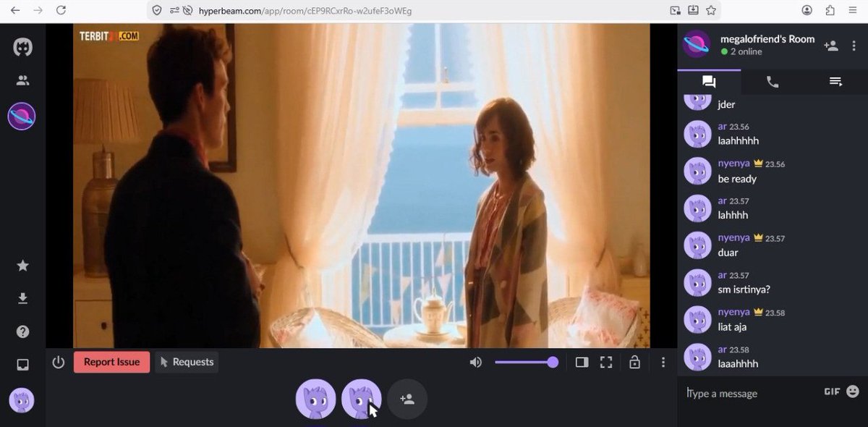This screenshot has height=427, width=868.
Task: Click the Report Issue button
Action: point(111,362)
